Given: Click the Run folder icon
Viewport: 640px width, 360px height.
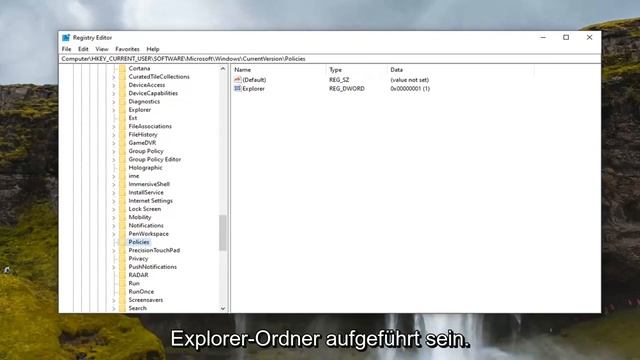Looking at the screenshot, I should coord(122,283).
